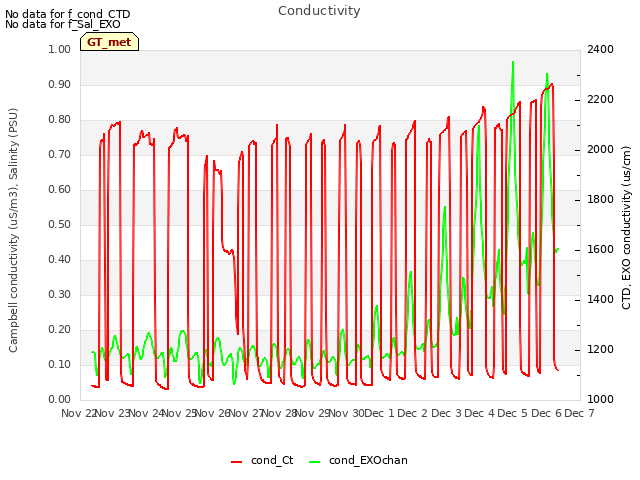Click the Dec 7 x-axis tick label

[579, 413]
